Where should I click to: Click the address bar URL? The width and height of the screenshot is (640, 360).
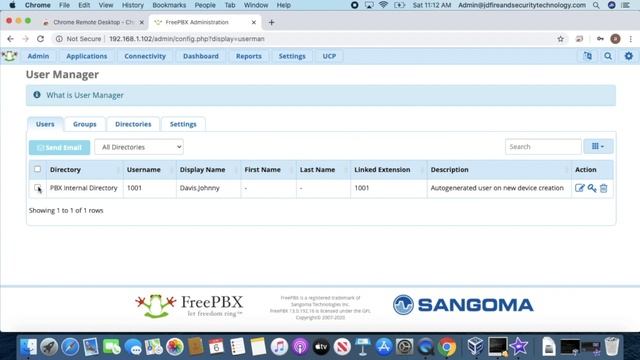[x=187, y=39]
